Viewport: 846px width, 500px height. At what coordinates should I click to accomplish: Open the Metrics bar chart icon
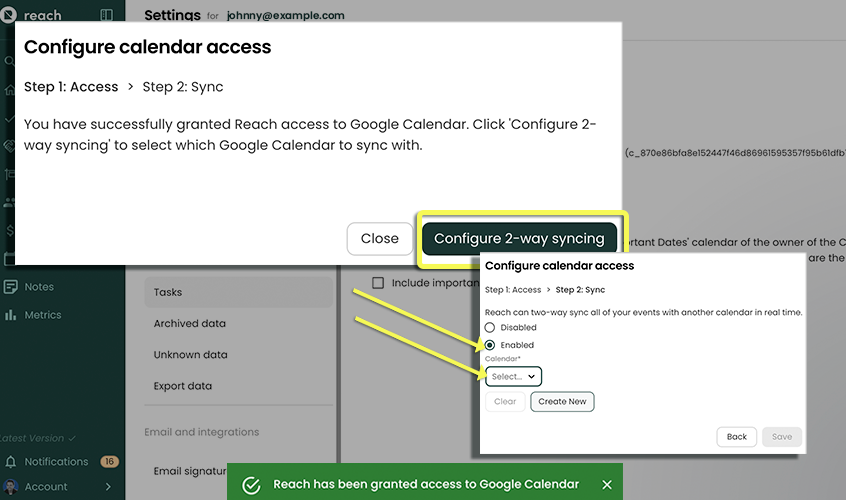point(10,315)
